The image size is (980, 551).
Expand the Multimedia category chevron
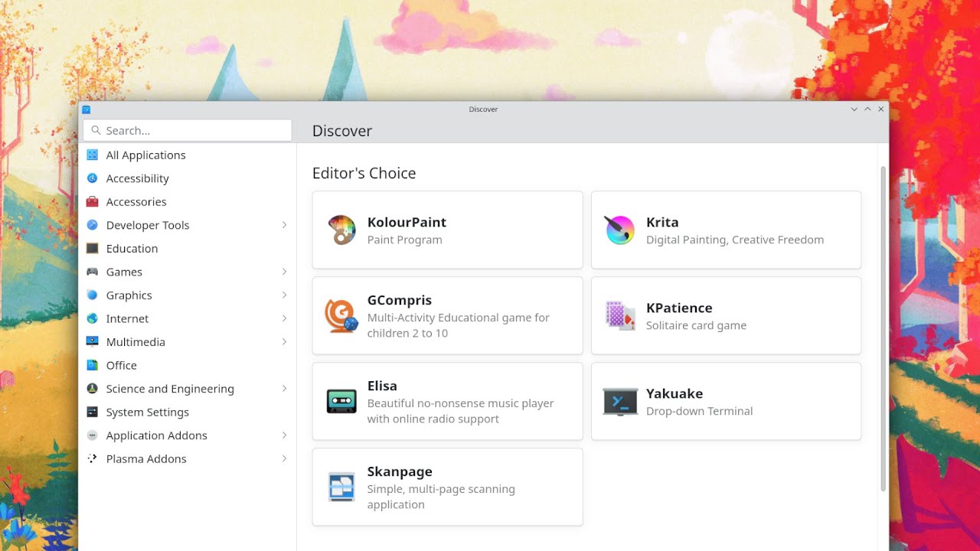click(284, 342)
